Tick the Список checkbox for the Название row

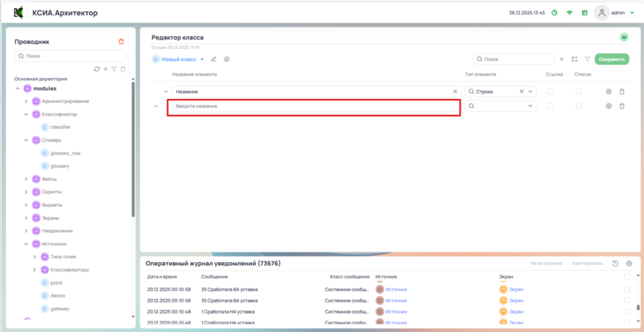(578, 92)
